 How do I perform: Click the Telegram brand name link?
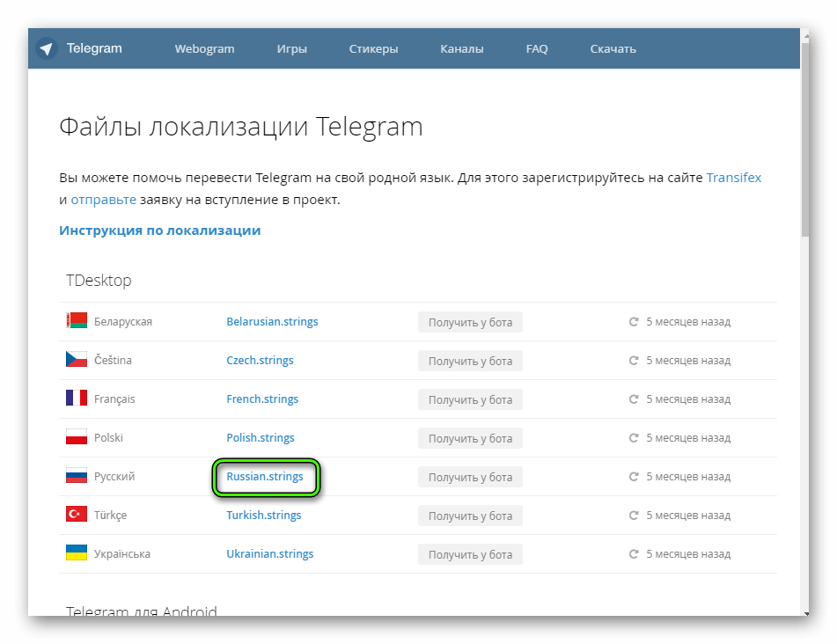pyautogui.click(x=94, y=48)
